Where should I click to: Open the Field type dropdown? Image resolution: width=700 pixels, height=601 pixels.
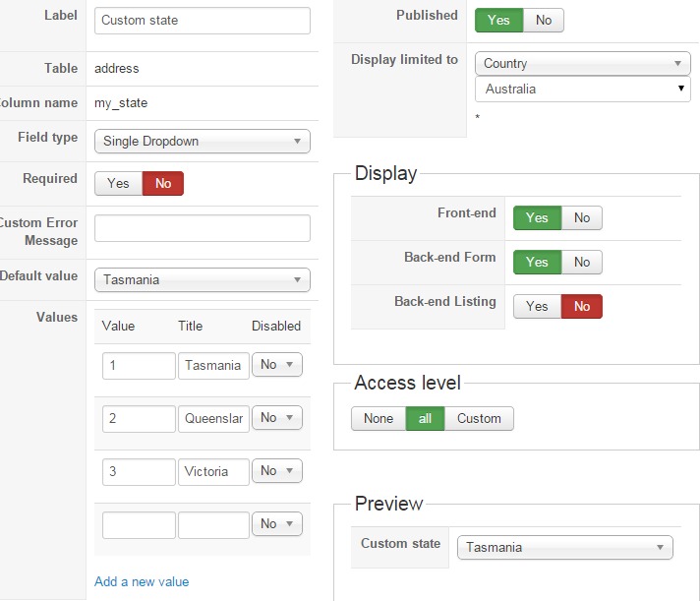click(202, 142)
